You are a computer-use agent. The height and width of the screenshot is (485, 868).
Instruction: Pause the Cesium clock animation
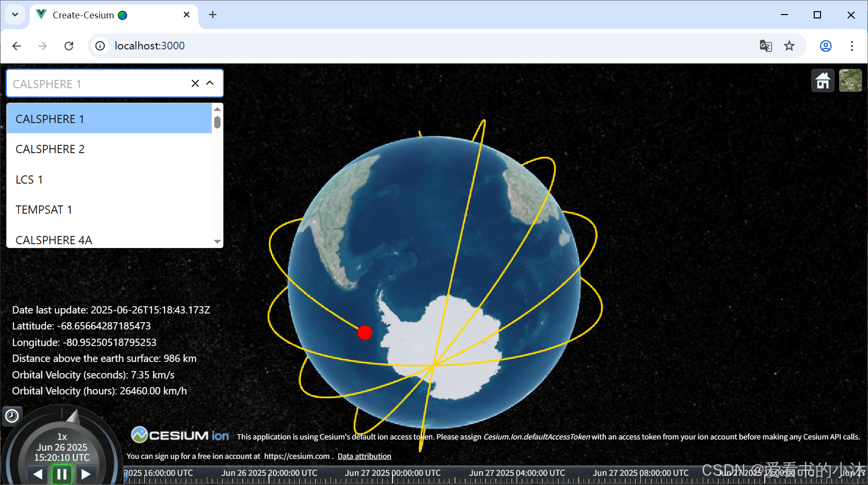coord(62,474)
